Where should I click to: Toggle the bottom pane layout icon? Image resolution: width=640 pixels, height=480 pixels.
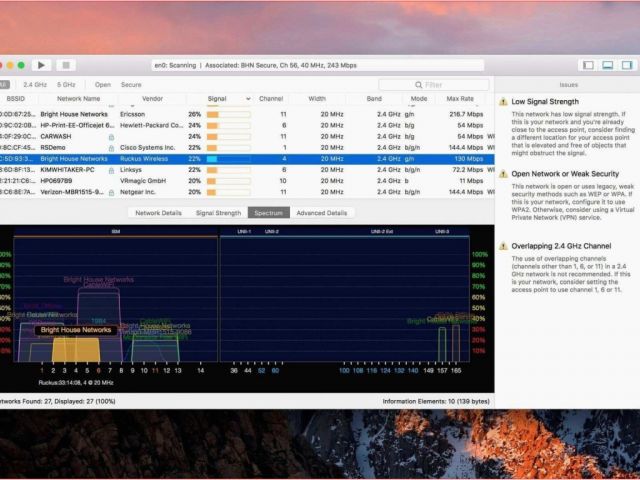tap(606, 65)
